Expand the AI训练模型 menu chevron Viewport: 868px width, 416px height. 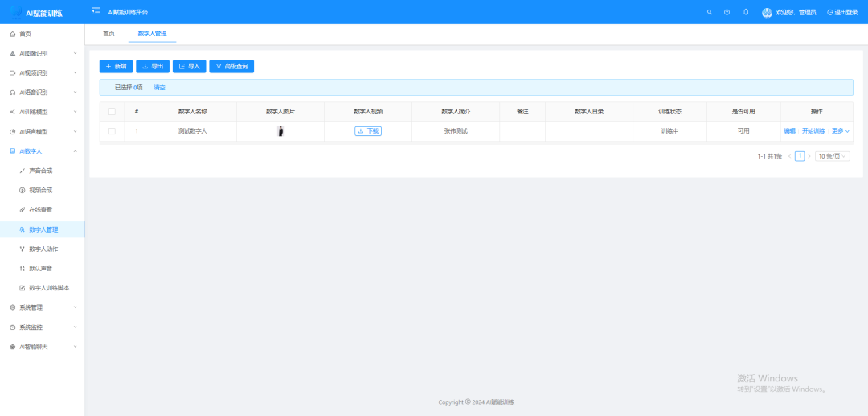76,112
